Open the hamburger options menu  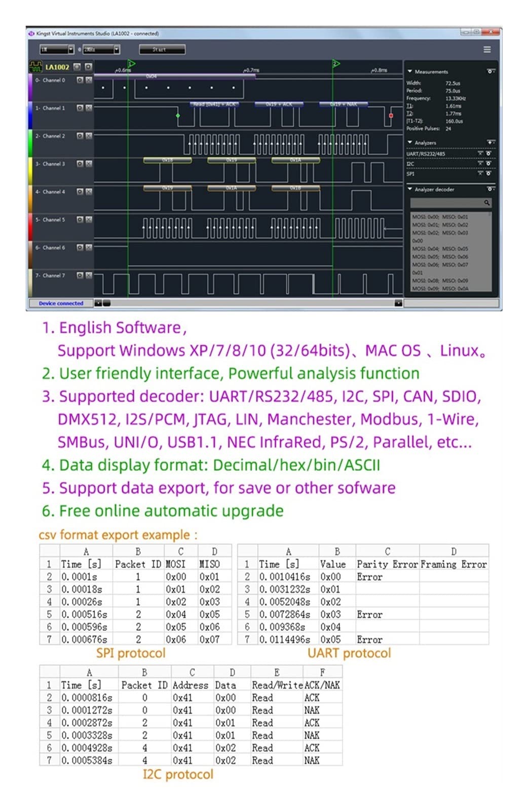tap(487, 49)
